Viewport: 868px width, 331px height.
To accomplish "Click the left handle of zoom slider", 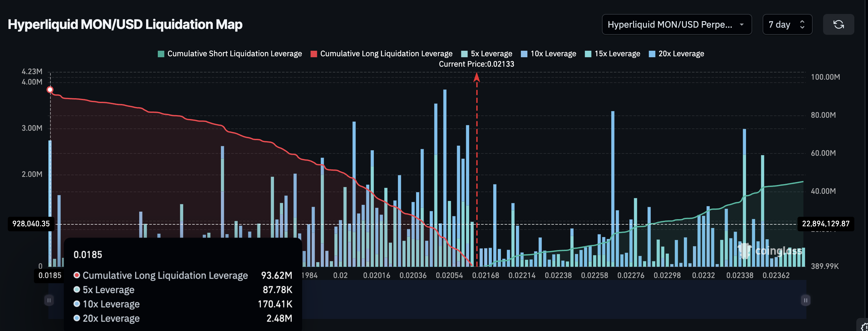I will pyautogui.click(x=49, y=300).
